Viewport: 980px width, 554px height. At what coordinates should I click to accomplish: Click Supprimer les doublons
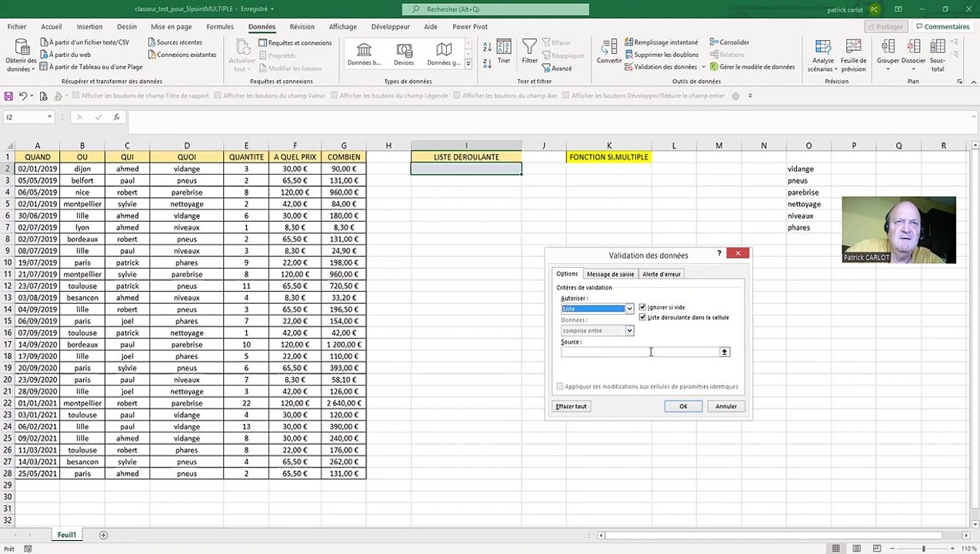[661, 55]
